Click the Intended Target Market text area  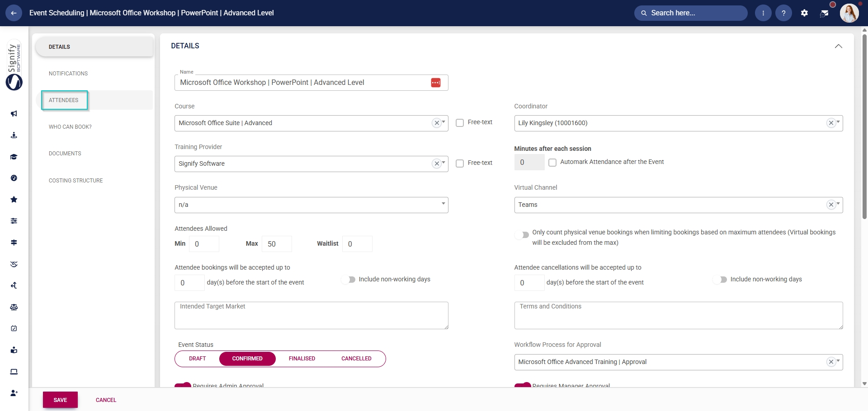(x=311, y=315)
